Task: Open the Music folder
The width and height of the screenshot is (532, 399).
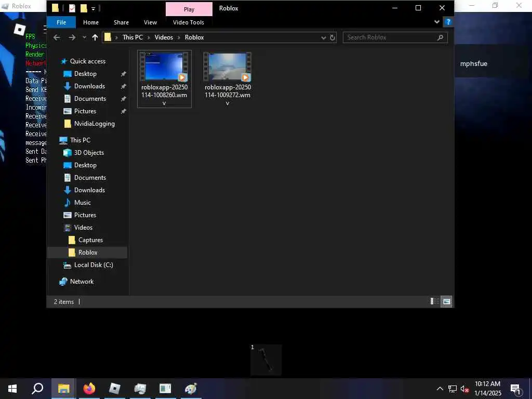Action: (83, 203)
